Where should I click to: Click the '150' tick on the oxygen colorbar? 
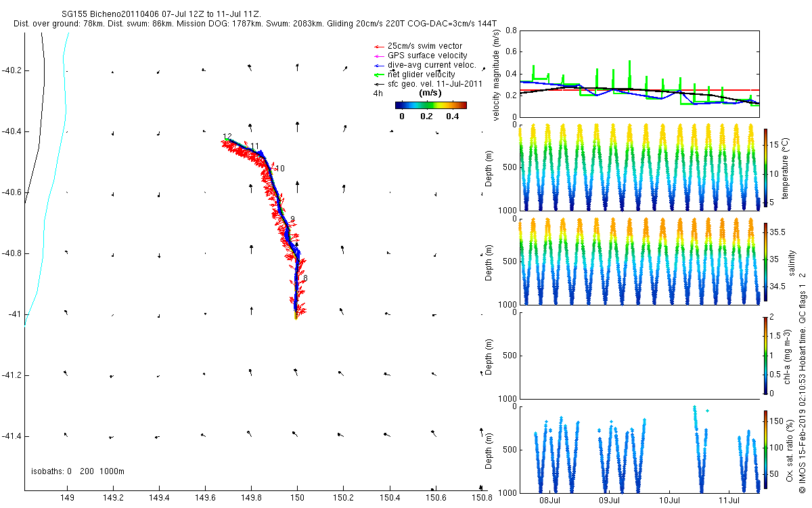pyautogui.click(x=777, y=422)
